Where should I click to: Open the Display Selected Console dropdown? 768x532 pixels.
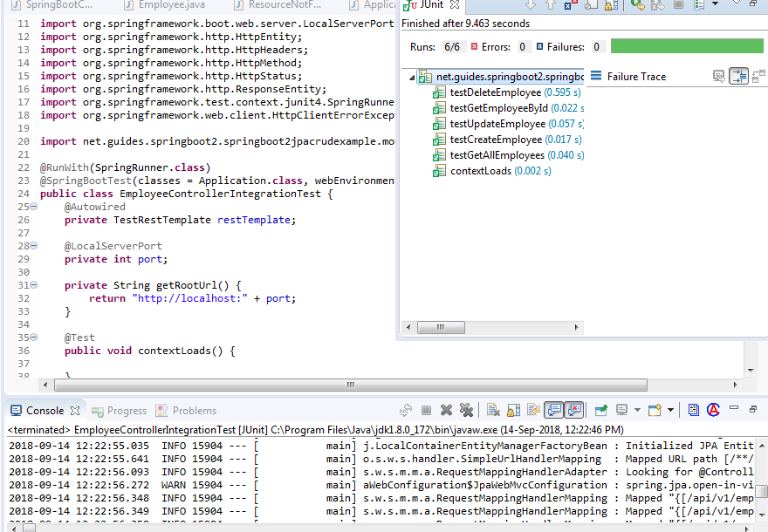(x=635, y=410)
